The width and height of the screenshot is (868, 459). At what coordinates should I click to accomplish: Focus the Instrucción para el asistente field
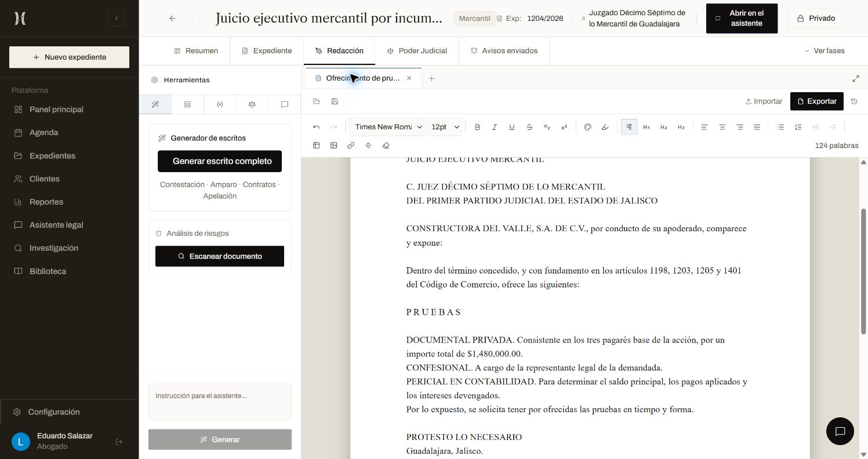(220, 402)
